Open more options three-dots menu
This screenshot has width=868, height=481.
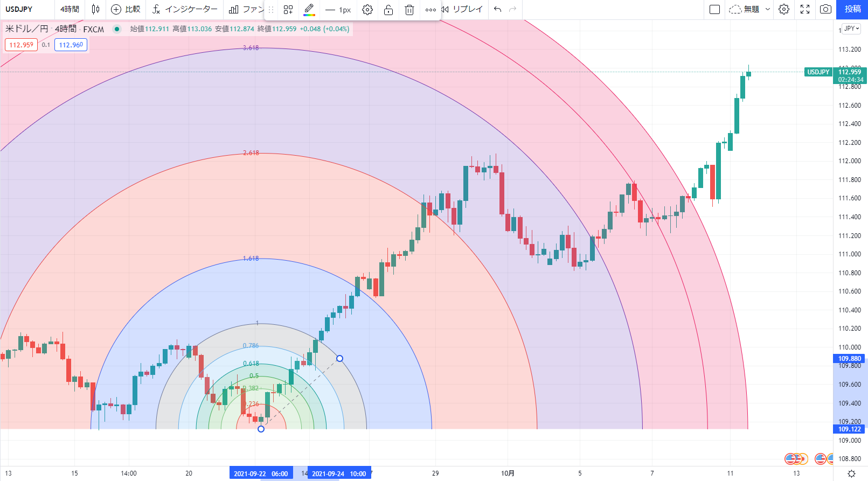430,10
